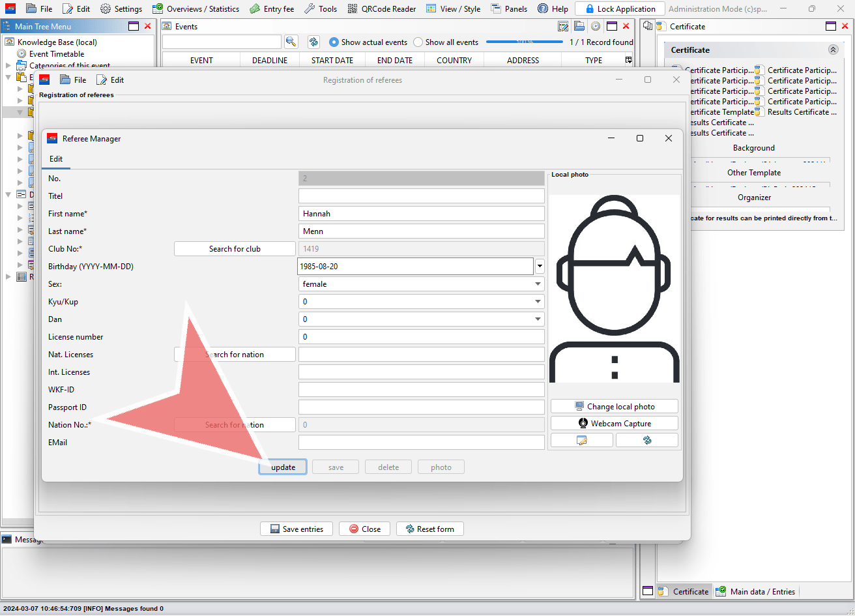The width and height of the screenshot is (855, 616).
Task: Switch to the Main data / Entries tab
Action: coord(755,591)
